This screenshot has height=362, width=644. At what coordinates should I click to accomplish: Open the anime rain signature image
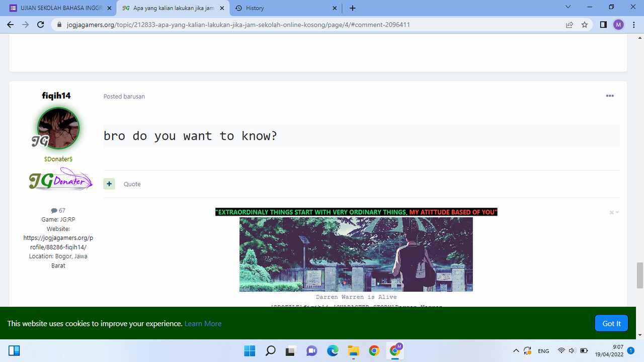tap(356, 254)
